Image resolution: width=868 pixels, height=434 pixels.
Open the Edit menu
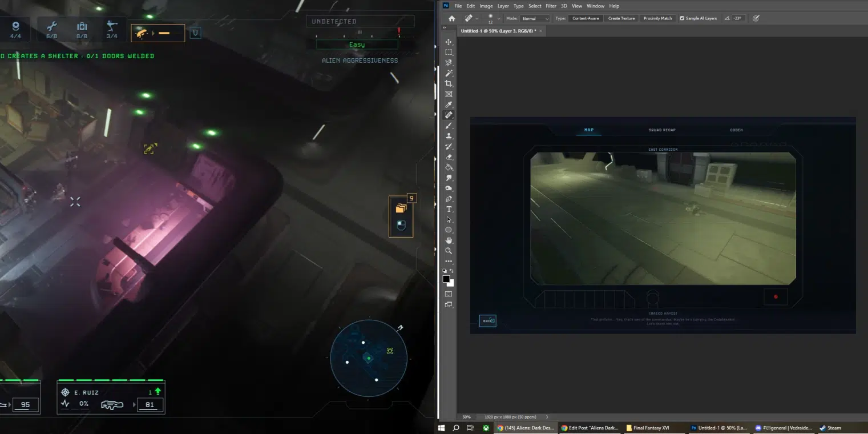click(x=471, y=6)
